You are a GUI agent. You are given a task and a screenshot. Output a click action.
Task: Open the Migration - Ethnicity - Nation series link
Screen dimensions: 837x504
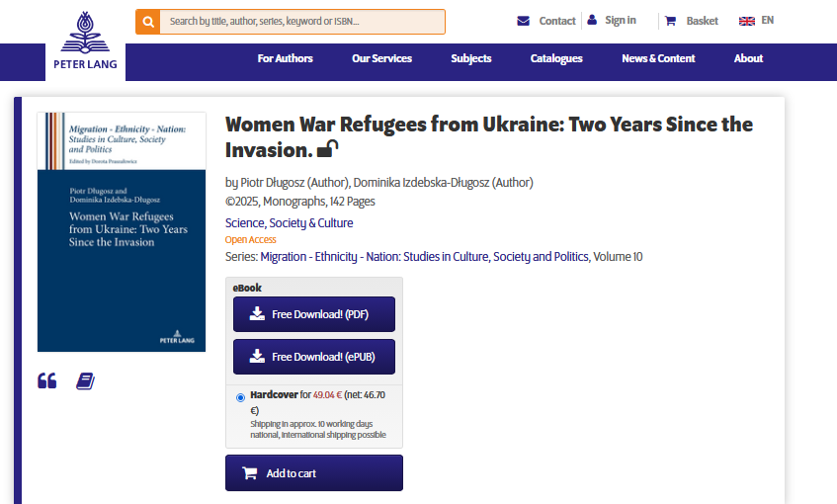tap(425, 257)
